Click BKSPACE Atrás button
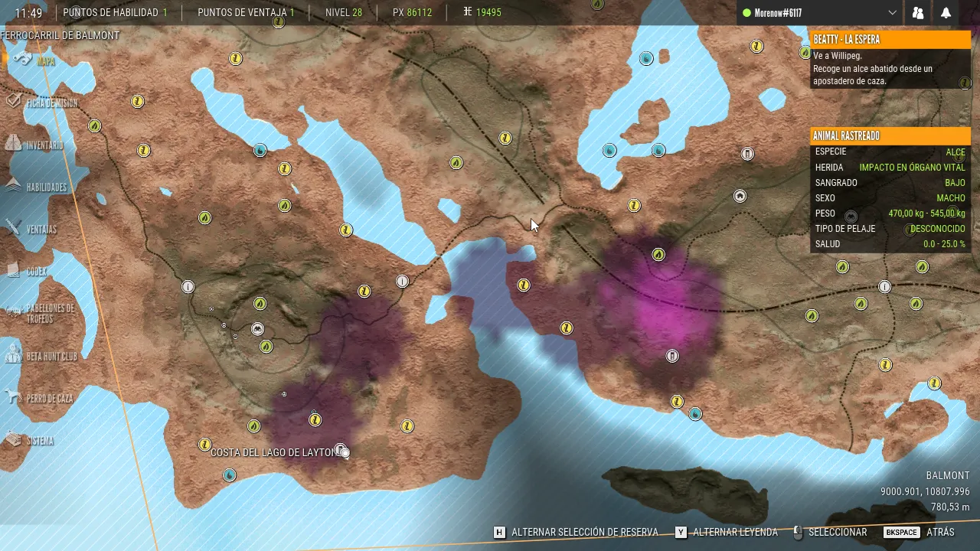The height and width of the screenshot is (551, 980). pyautogui.click(x=919, y=532)
